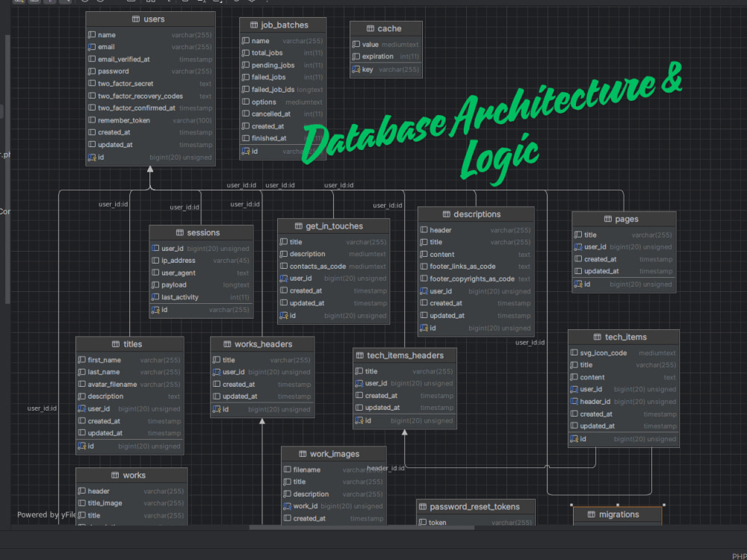Click the table icon beside cache title

[x=371, y=28]
